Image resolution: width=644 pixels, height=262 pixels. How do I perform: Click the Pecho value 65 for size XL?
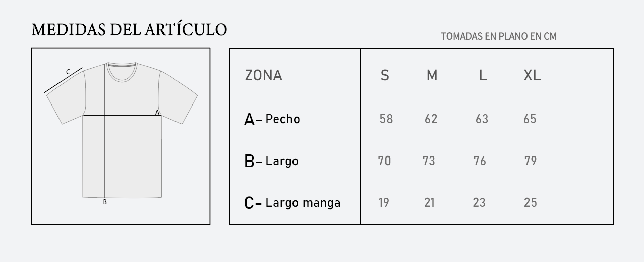pyautogui.click(x=530, y=119)
